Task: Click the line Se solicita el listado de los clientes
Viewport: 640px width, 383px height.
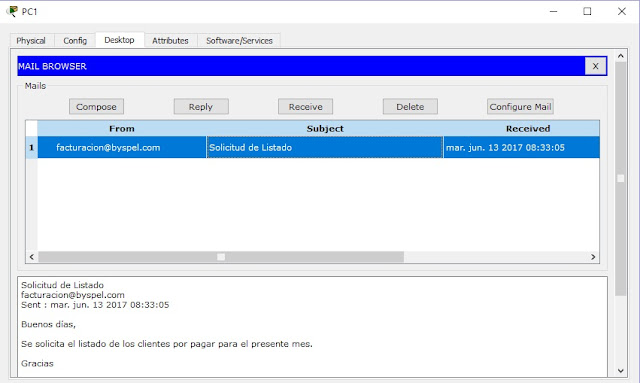Action: 167,344
